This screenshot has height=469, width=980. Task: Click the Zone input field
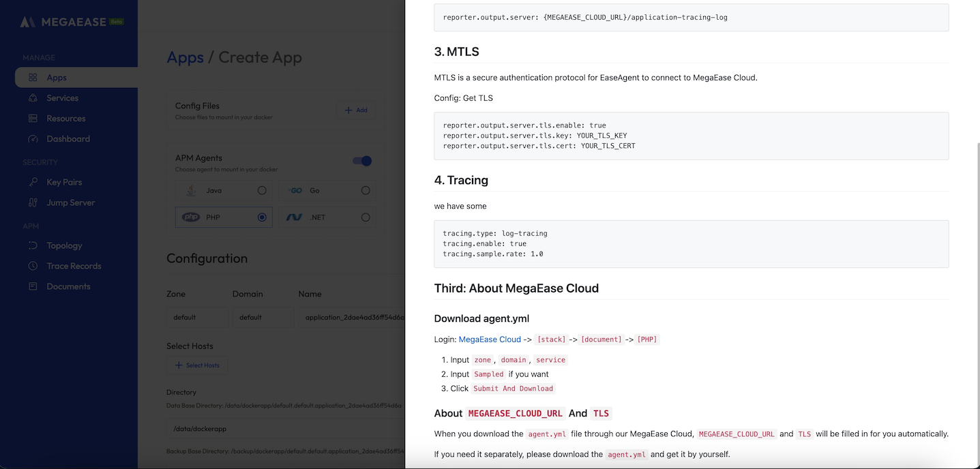click(198, 318)
